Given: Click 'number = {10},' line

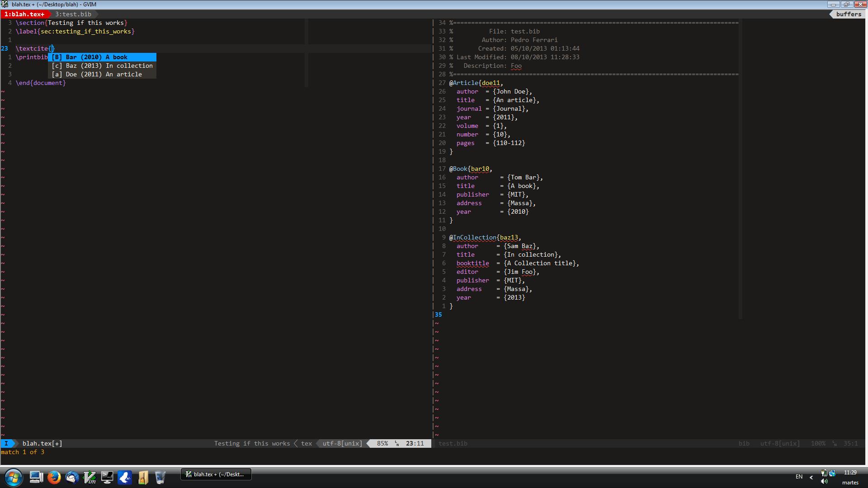Looking at the screenshot, I should pos(483,134).
